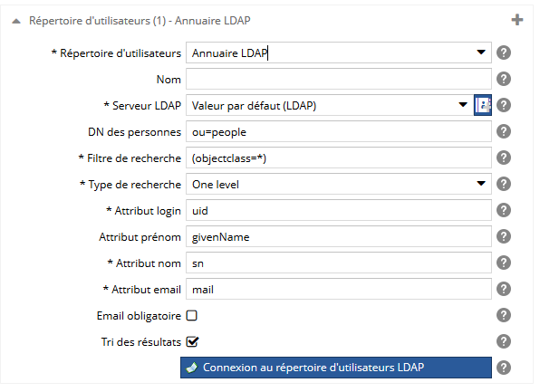
Task: Open the Serveur LDAP dropdown
Action: click(x=330, y=105)
